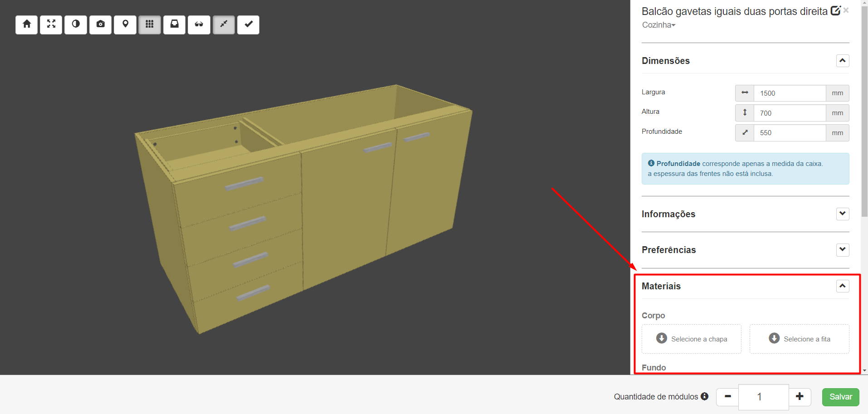This screenshot has width=868, height=414.
Task: Save the module with Salvar
Action: coord(840,397)
